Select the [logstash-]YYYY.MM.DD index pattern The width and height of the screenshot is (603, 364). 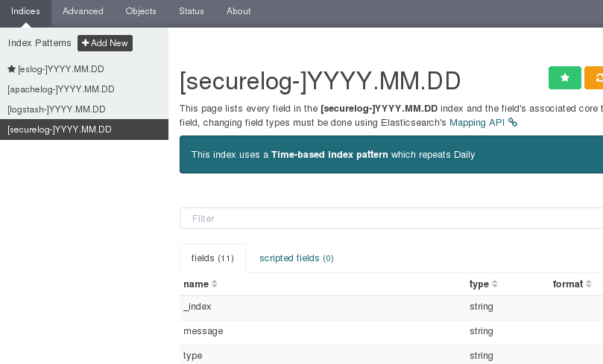[57, 109]
